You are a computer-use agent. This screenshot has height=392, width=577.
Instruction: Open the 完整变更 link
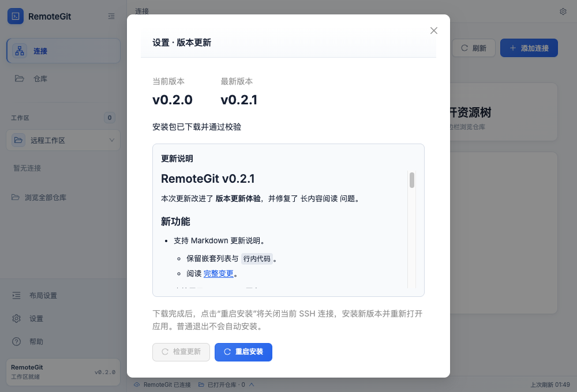pos(218,274)
